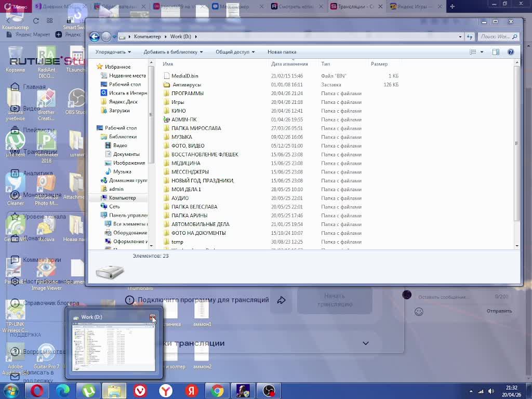Expand the breadcrumb arrow after Work (D:)

coord(196,37)
